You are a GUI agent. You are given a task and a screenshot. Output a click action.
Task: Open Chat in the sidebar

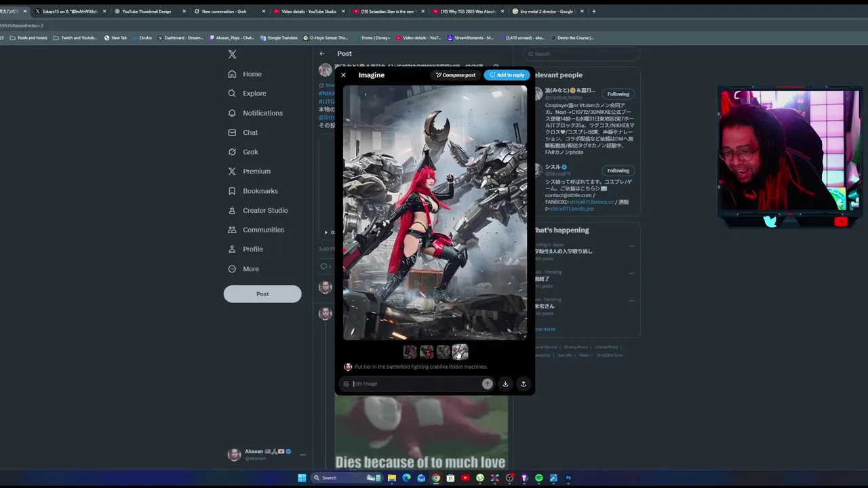click(243, 133)
